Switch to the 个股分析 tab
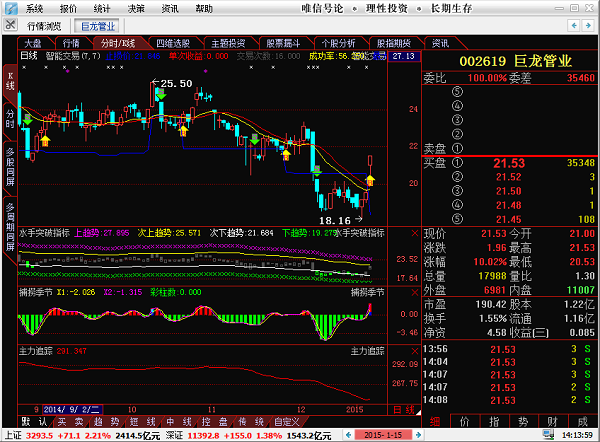 tap(338, 43)
